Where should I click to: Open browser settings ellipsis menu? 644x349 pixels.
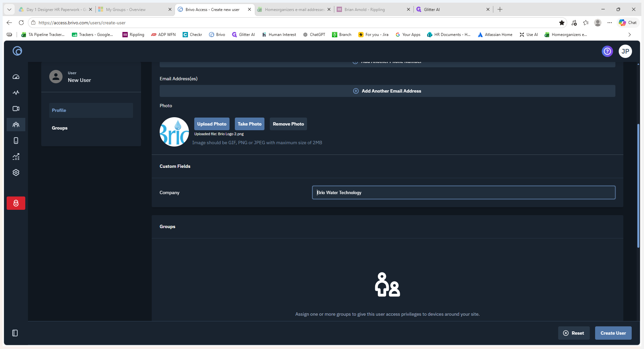tap(610, 23)
